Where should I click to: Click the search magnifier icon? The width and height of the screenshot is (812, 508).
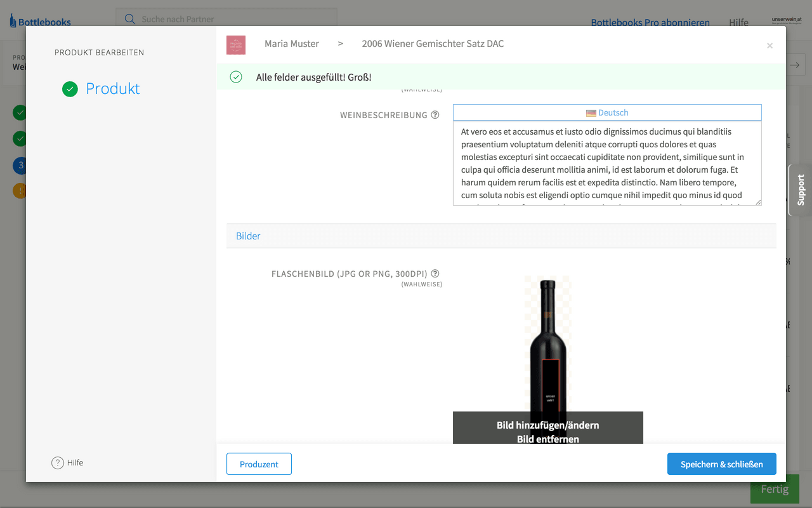click(x=130, y=19)
